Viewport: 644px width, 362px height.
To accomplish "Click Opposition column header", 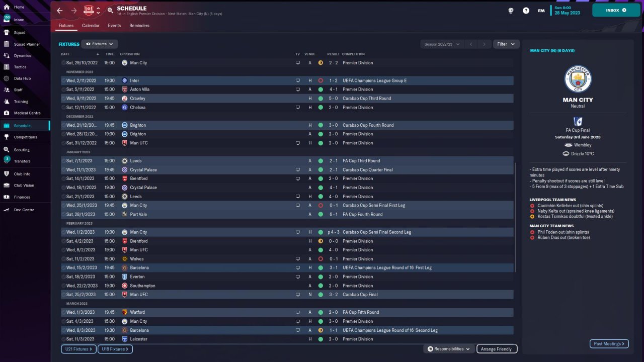I will [130, 54].
